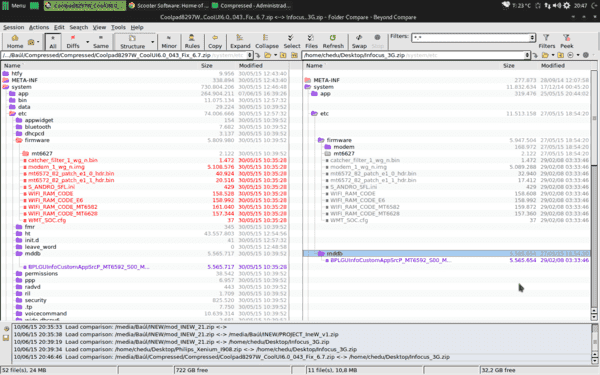Viewport: 600px width, 375px height.
Task: Click the Filters funnel toolbar button
Action: 546,41
